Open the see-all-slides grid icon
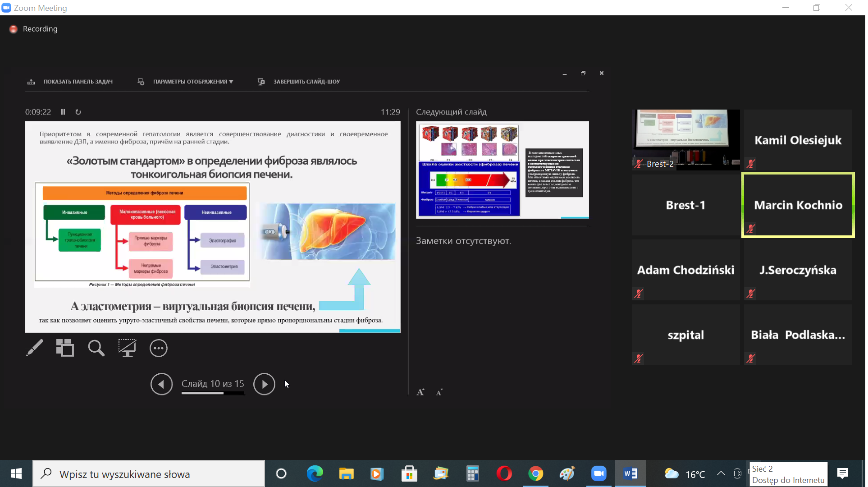 coord(65,348)
